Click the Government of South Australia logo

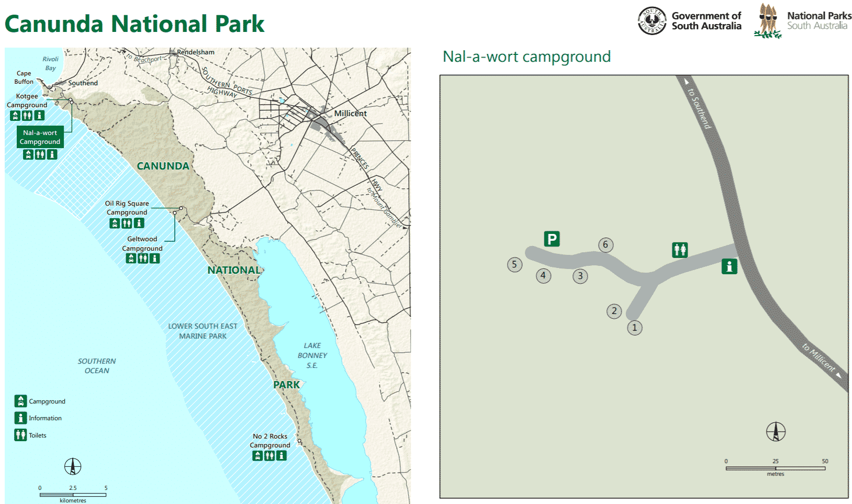coord(689,21)
